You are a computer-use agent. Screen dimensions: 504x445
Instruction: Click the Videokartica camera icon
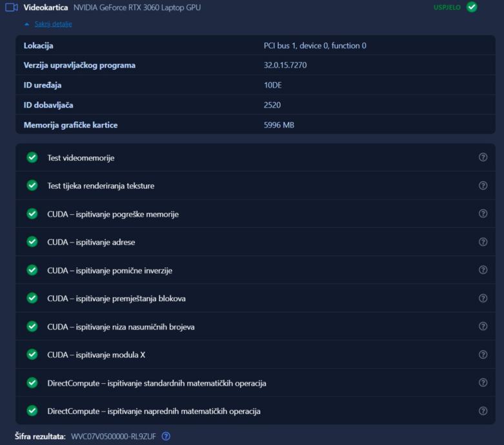click(x=11, y=7)
